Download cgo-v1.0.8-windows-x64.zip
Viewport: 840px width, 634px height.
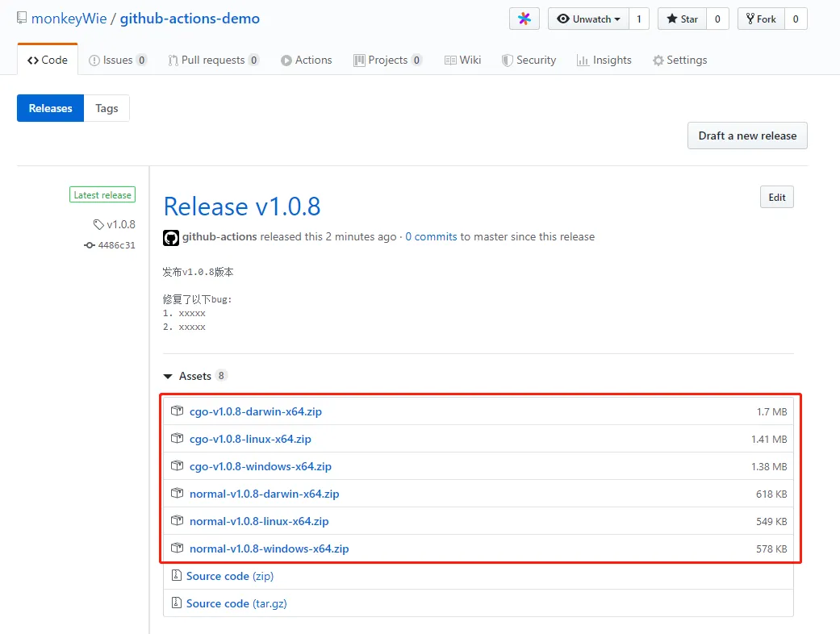coord(260,466)
